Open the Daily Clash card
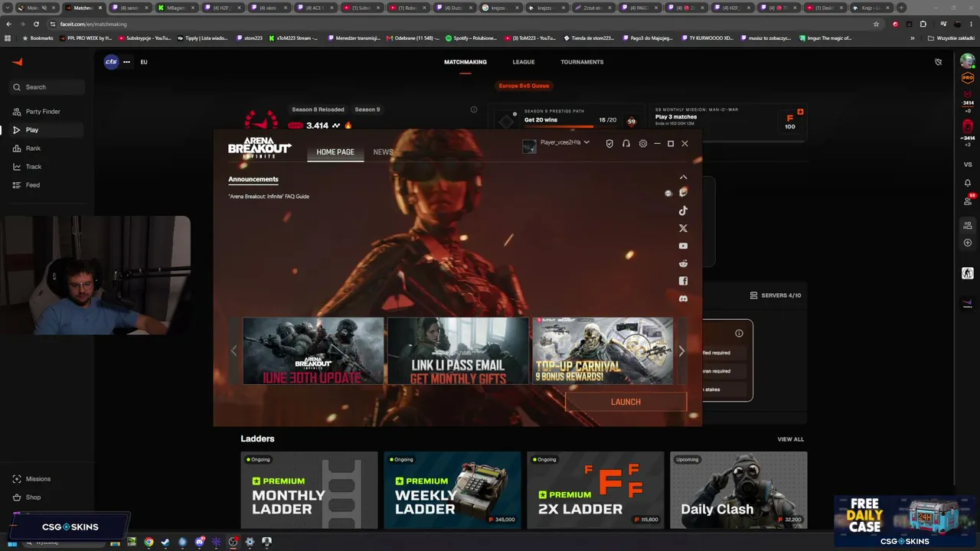The height and width of the screenshot is (551, 980). tap(739, 490)
